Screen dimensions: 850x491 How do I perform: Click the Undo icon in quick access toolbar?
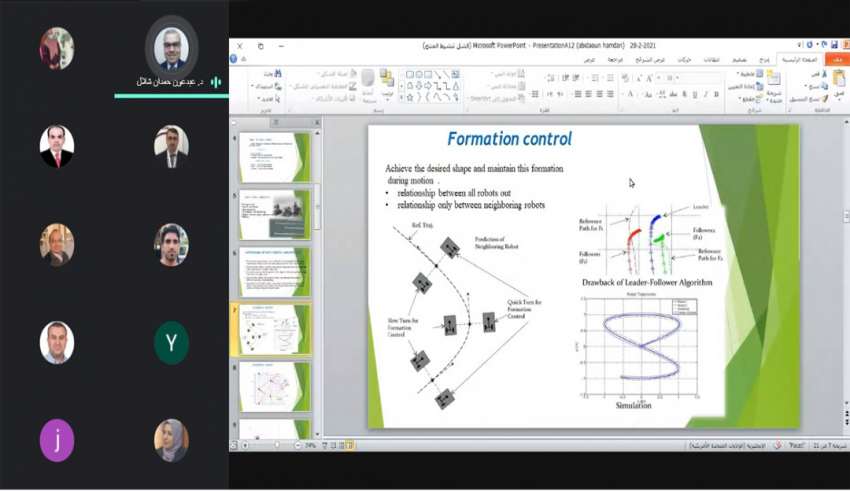click(823, 45)
